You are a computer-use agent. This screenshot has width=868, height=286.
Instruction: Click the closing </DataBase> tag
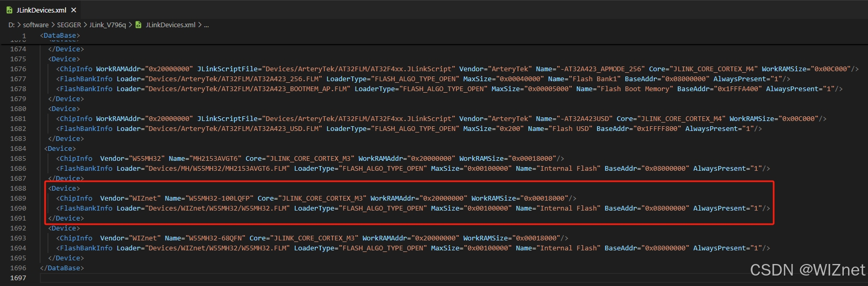pos(62,268)
